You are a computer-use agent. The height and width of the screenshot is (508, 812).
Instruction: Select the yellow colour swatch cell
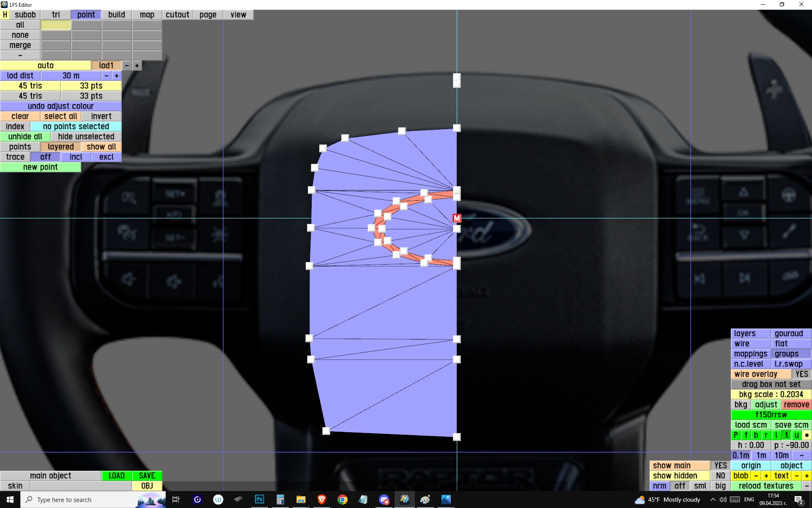pyautogui.click(x=56, y=25)
